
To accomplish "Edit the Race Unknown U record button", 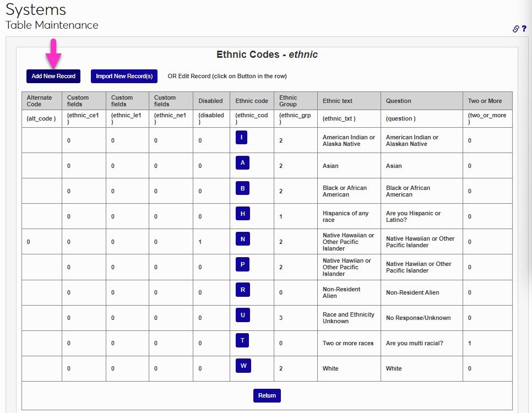I will tap(242, 315).
